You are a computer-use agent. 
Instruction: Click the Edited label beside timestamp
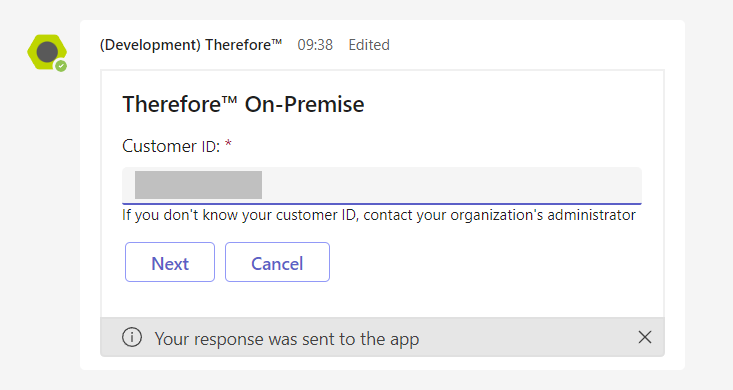click(x=369, y=45)
